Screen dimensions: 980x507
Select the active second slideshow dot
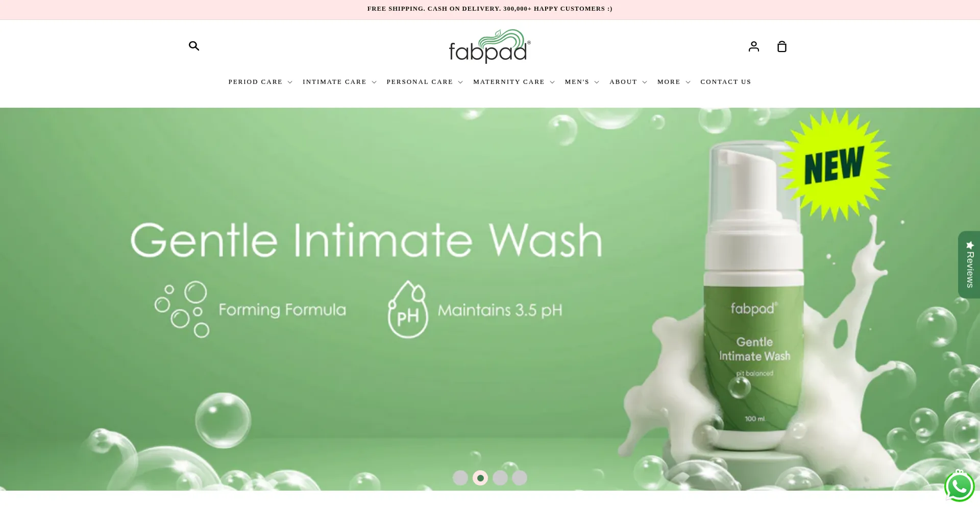click(x=480, y=478)
